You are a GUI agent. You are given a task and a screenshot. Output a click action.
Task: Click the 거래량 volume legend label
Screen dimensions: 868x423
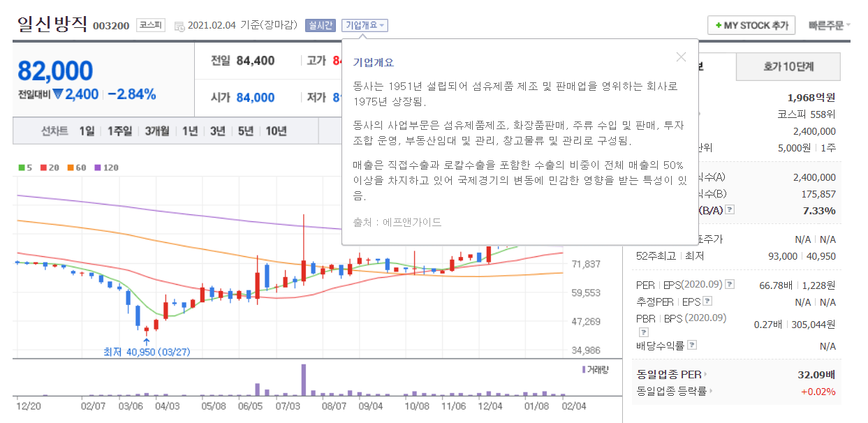(595, 369)
